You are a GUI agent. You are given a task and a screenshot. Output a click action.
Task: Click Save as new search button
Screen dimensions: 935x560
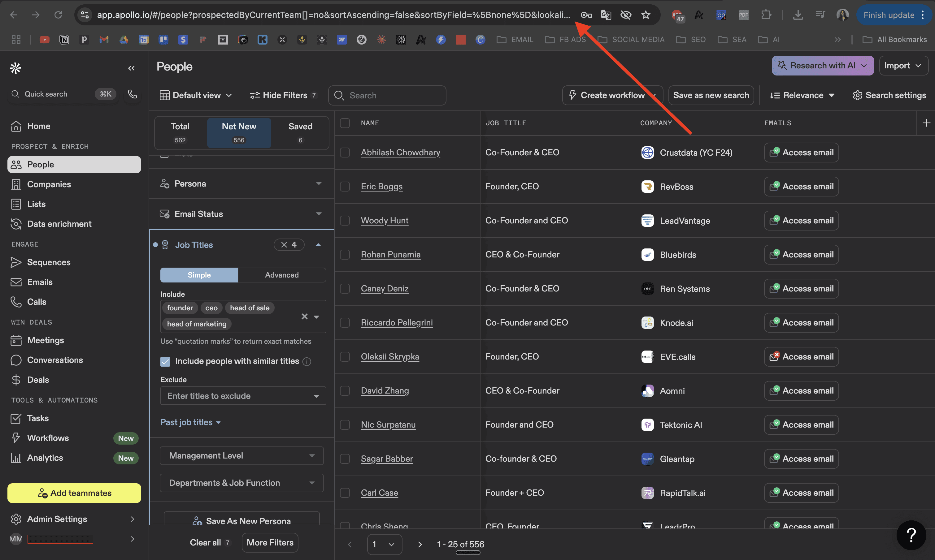[x=711, y=96]
